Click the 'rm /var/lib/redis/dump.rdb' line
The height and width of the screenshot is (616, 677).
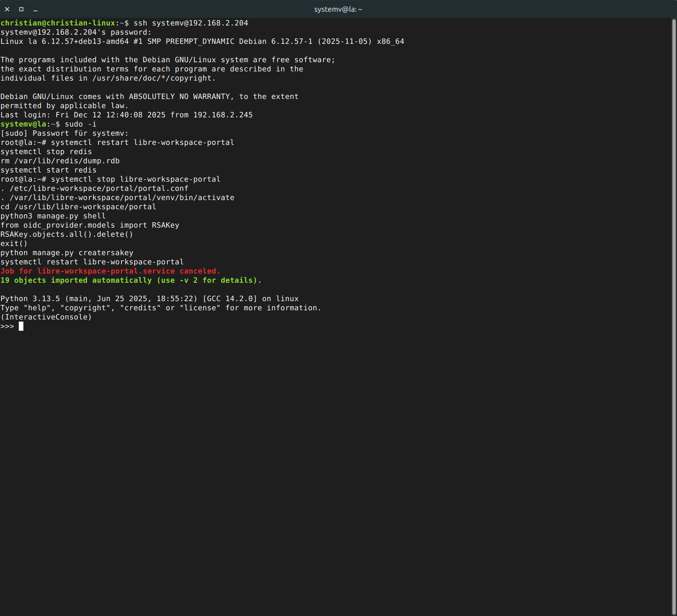[x=60, y=161]
